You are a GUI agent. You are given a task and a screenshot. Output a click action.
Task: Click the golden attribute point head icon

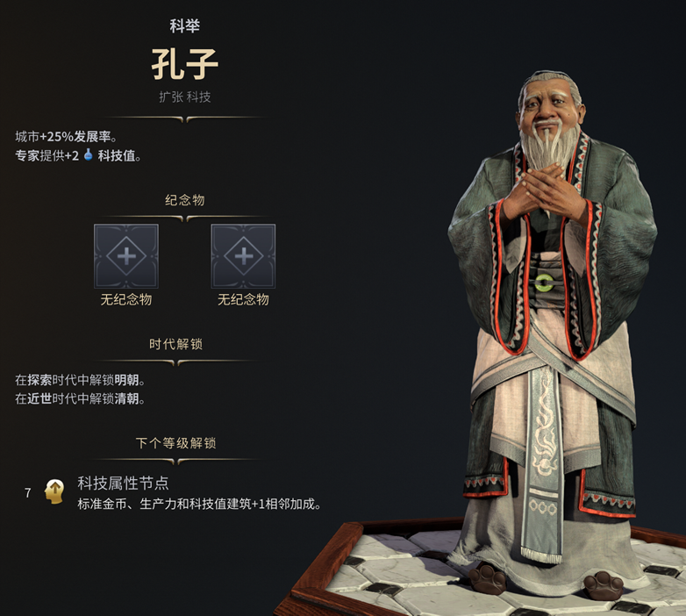point(54,491)
